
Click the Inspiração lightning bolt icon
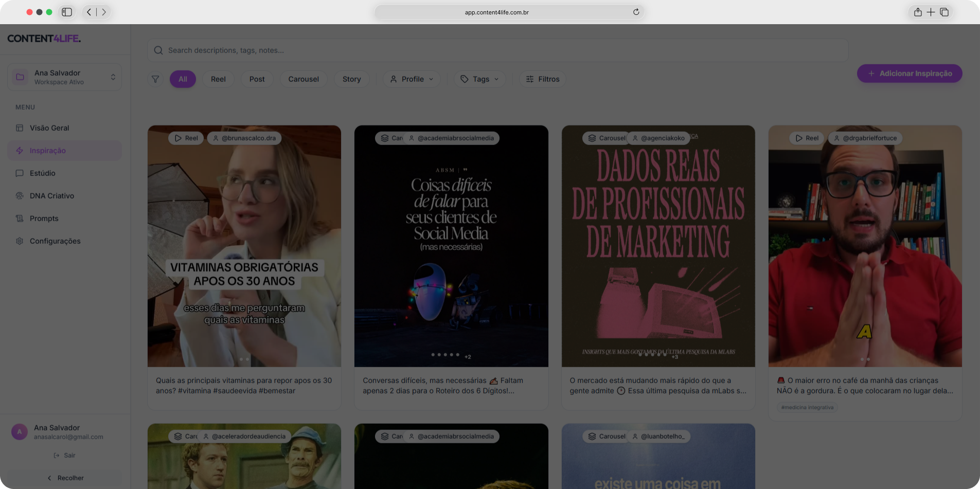(20, 151)
